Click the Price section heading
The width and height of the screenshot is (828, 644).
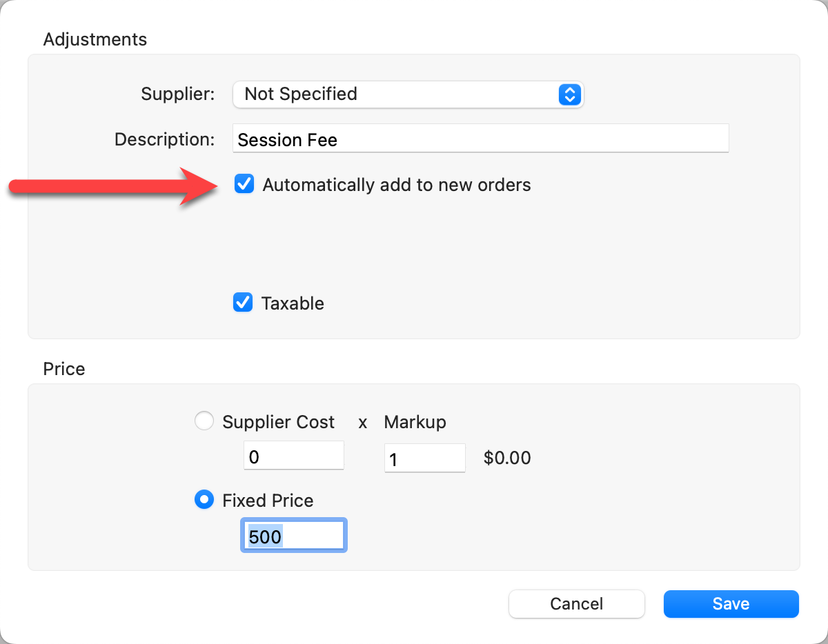tap(64, 369)
